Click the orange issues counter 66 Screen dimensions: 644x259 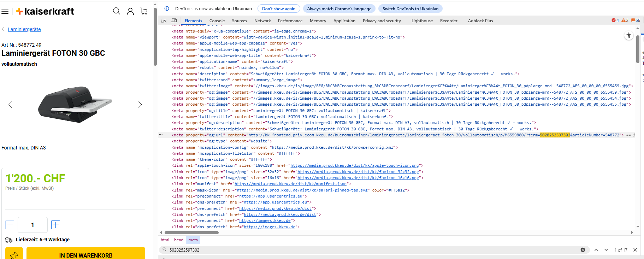(636, 20)
